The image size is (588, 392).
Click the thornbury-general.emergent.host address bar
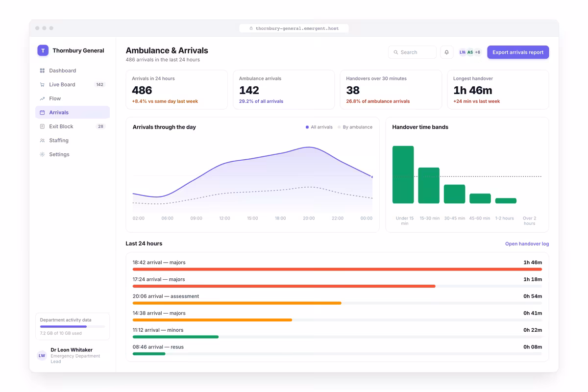click(x=294, y=28)
